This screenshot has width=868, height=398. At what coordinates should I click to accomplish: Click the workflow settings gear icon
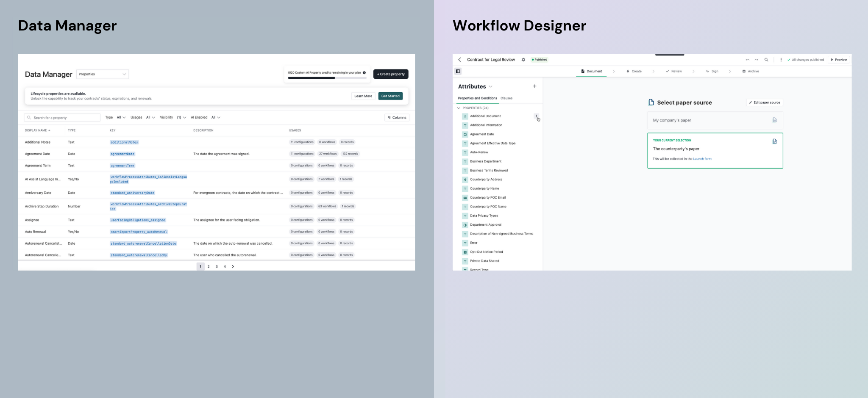(523, 60)
